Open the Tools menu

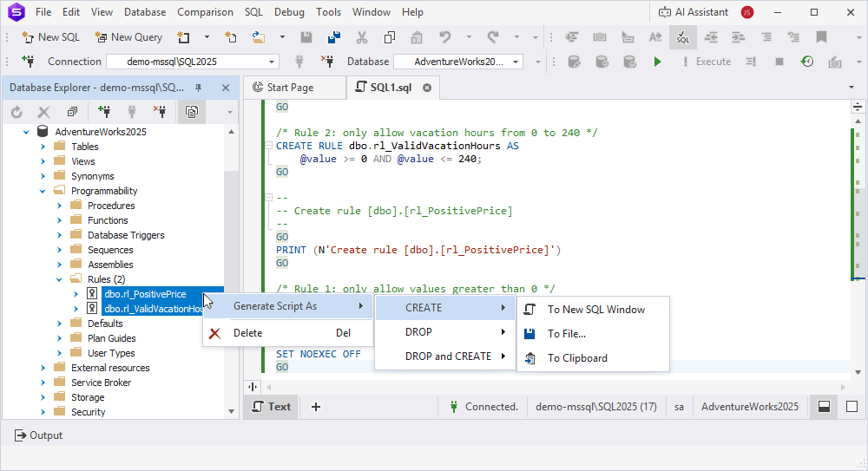329,12
